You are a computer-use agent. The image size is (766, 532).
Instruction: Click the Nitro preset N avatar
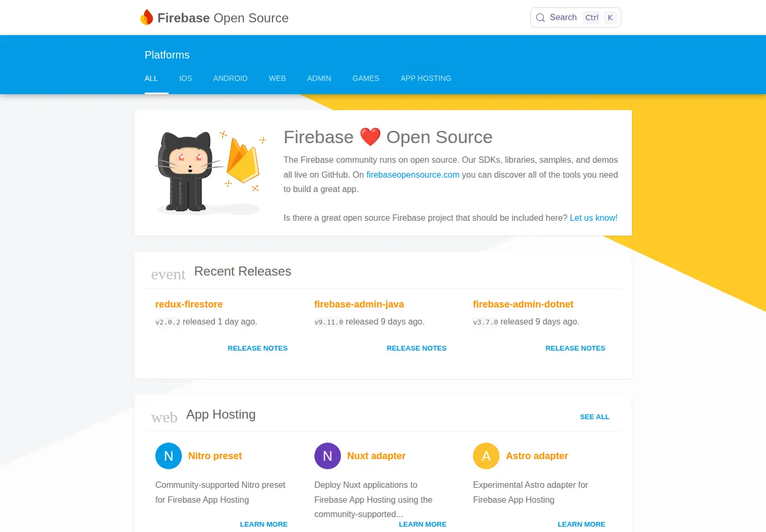[169, 456]
